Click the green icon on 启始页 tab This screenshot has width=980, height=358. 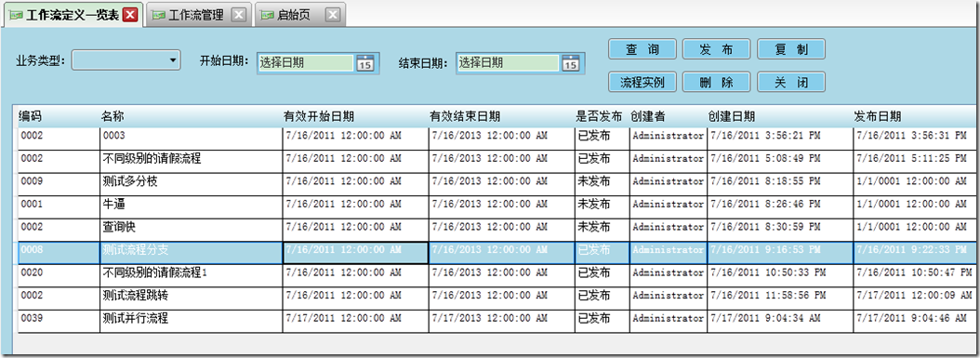pyautogui.click(x=268, y=16)
